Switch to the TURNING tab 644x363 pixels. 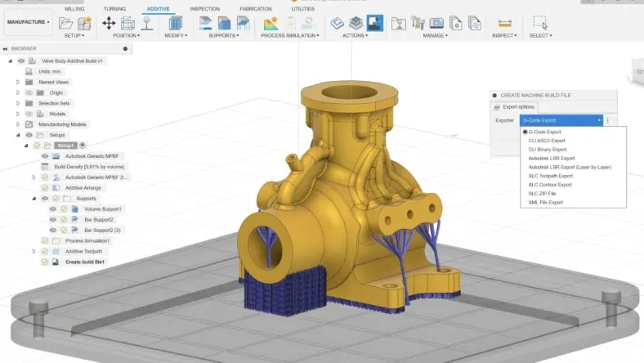pos(114,9)
